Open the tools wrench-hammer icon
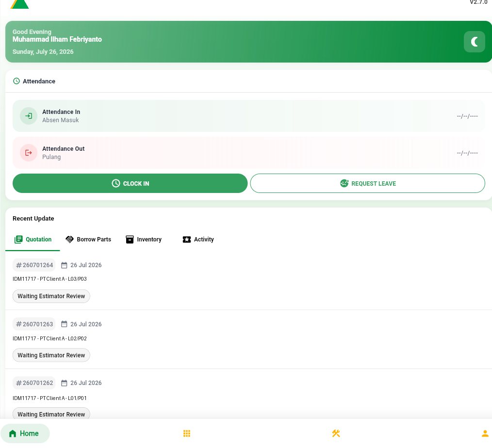492x448 pixels. pos(336,433)
